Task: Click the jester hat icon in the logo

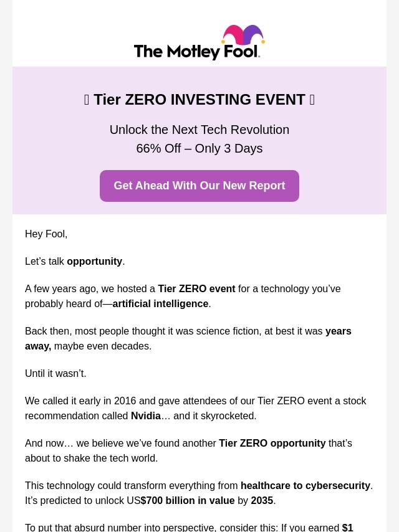Action: pyautogui.click(x=243, y=35)
